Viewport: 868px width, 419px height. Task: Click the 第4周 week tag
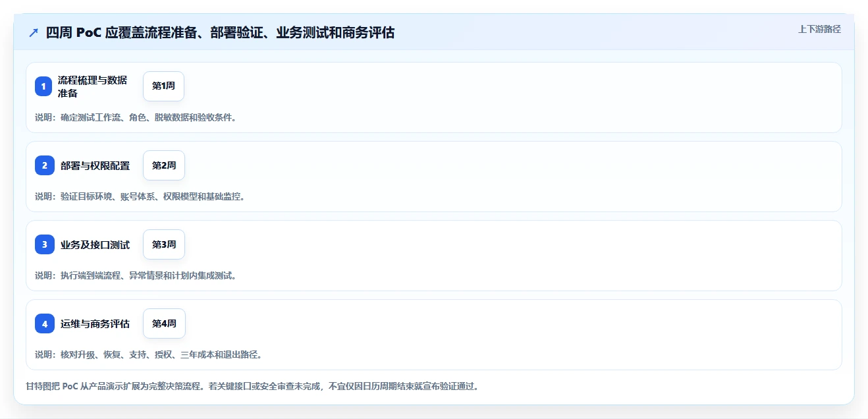click(x=164, y=323)
